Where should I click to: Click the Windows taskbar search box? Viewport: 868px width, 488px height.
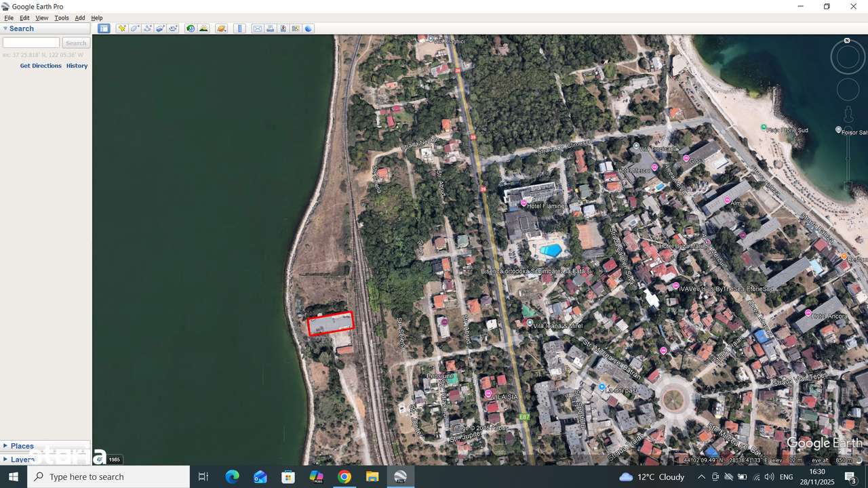coord(108,476)
